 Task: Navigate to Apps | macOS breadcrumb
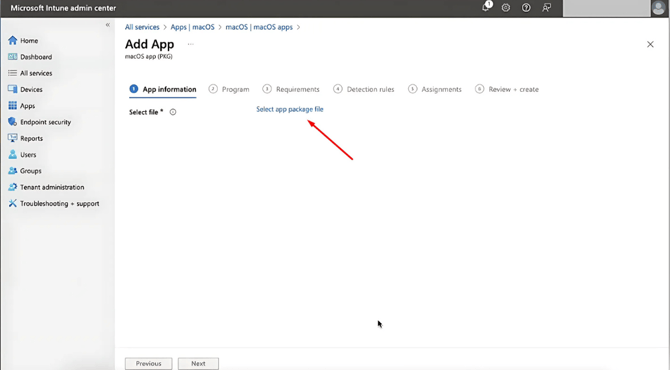[192, 27]
